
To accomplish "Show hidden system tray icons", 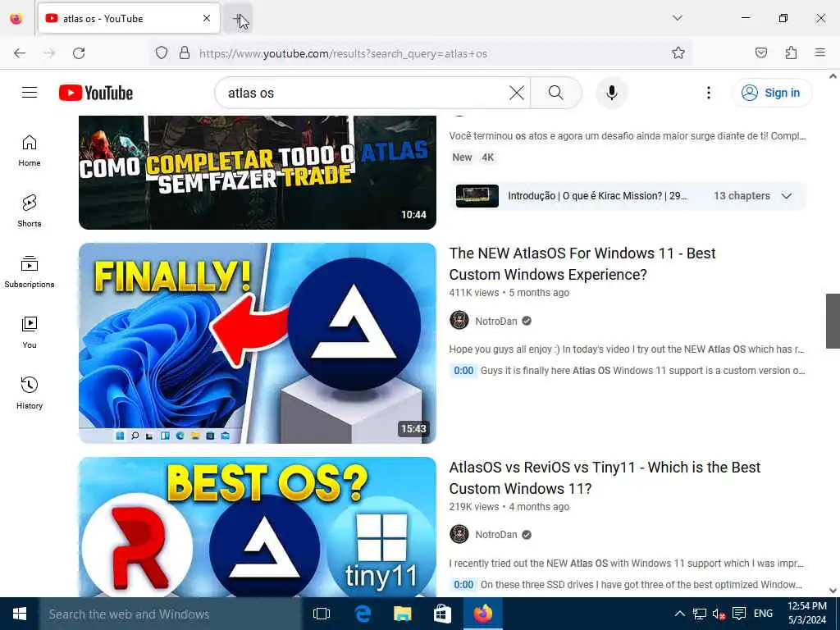I will [679, 614].
